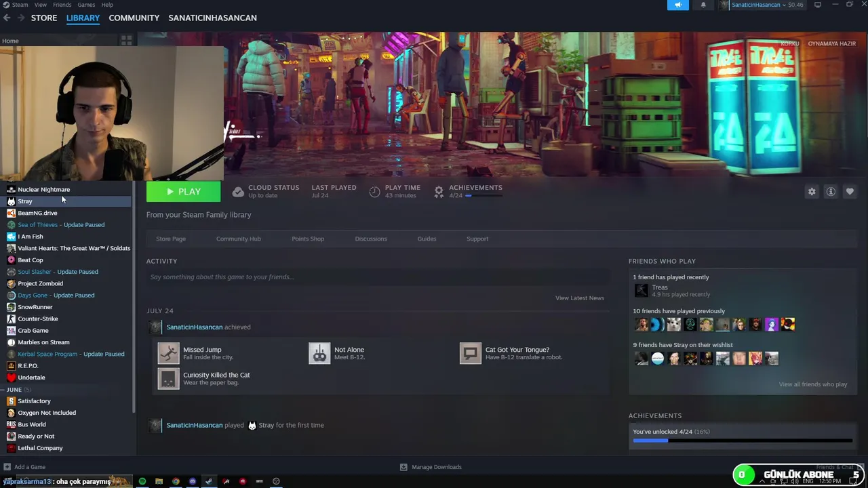Click the Add a Game plus icon

(7, 467)
